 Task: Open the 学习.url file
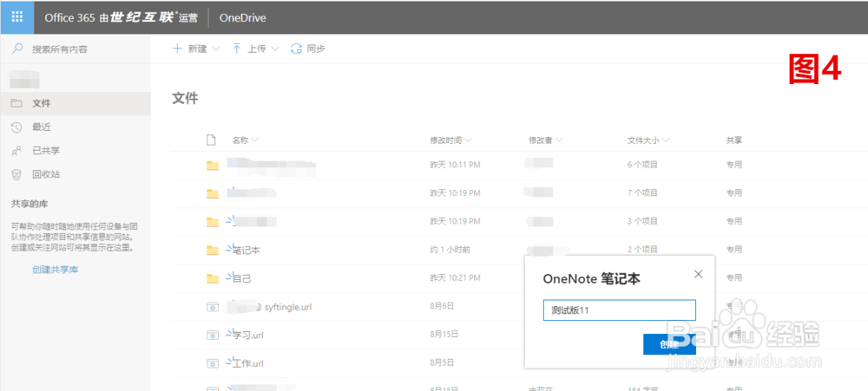(248, 336)
